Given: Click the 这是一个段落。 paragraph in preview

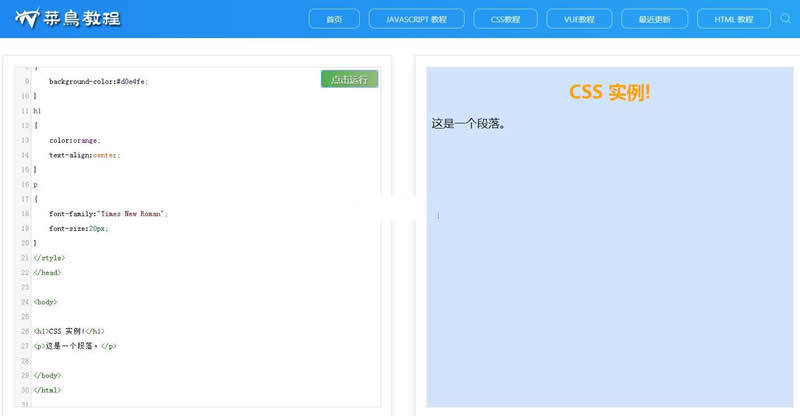Looking at the screenshot, I should 468,123.
